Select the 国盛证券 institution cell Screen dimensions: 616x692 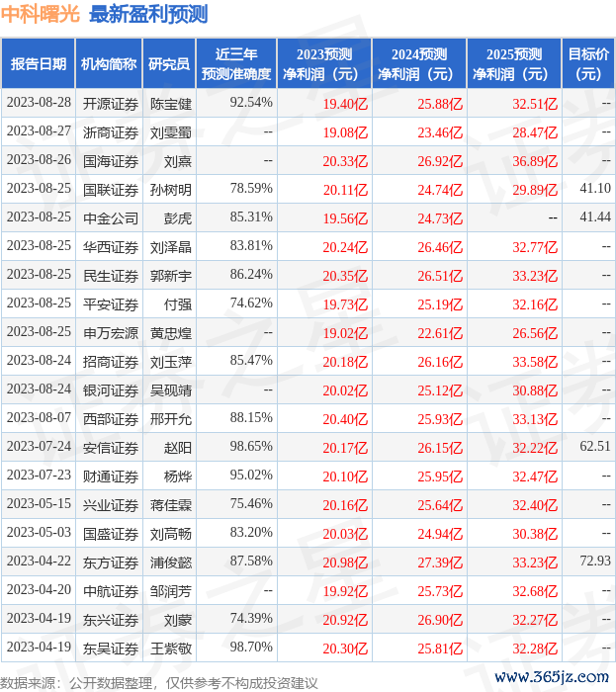pos(111,535)
